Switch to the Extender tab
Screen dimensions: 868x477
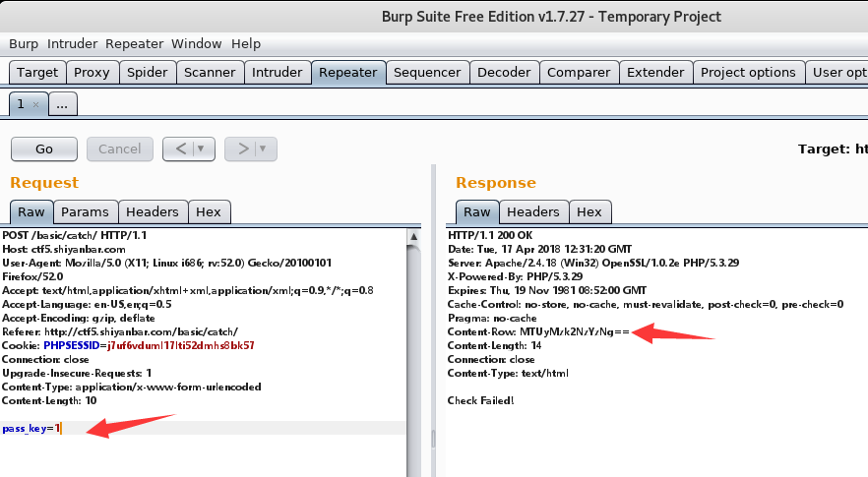click(656, 73)
